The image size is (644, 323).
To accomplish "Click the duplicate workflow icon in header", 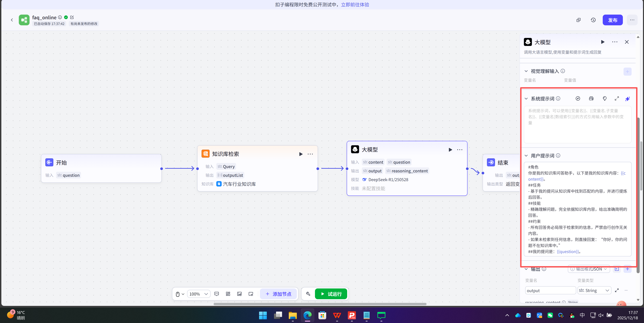I will coord(578,20).
